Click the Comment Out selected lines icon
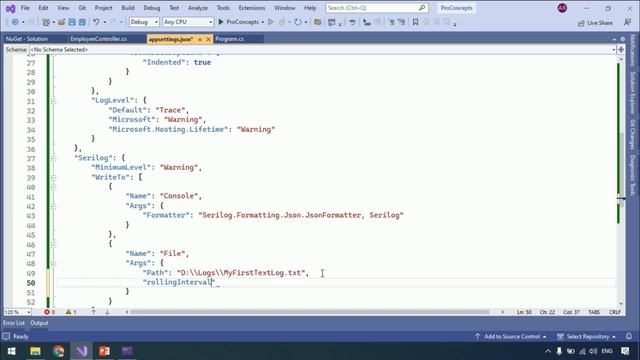Screen dimensions: 640x360 pyautogui.click(x=391, y=22)
